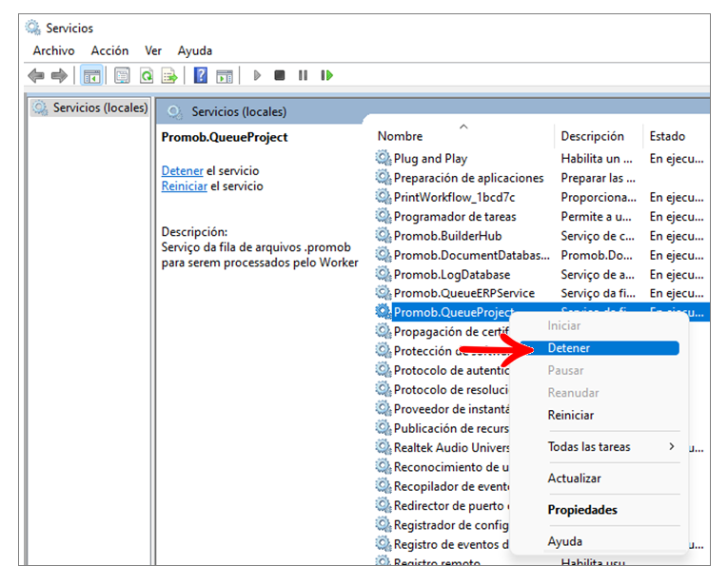
Task: Open the Ver menu
Action: tap(153, 50)
